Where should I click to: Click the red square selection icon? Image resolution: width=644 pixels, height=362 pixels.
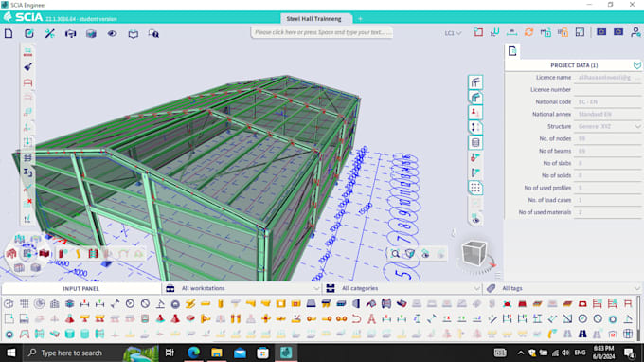[478, 32]
